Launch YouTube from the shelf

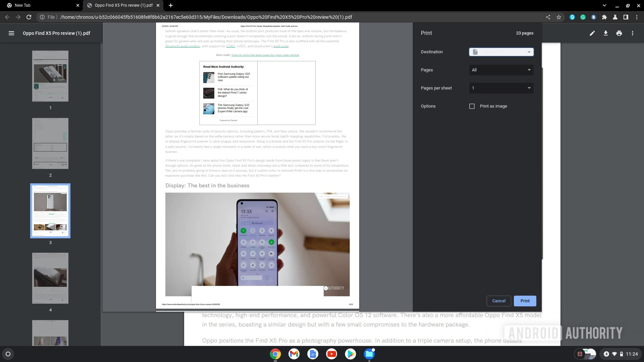(331, 354)
